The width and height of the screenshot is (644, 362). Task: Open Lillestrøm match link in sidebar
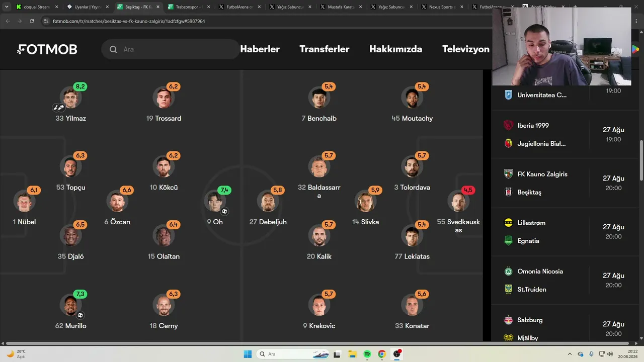point(565,232)
